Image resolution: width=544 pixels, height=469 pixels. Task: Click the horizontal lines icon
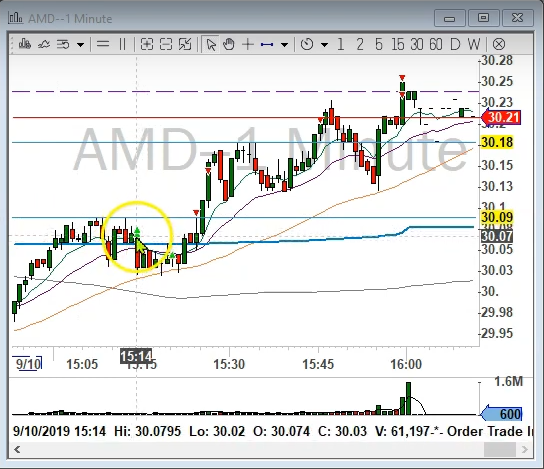coord(103,44)
